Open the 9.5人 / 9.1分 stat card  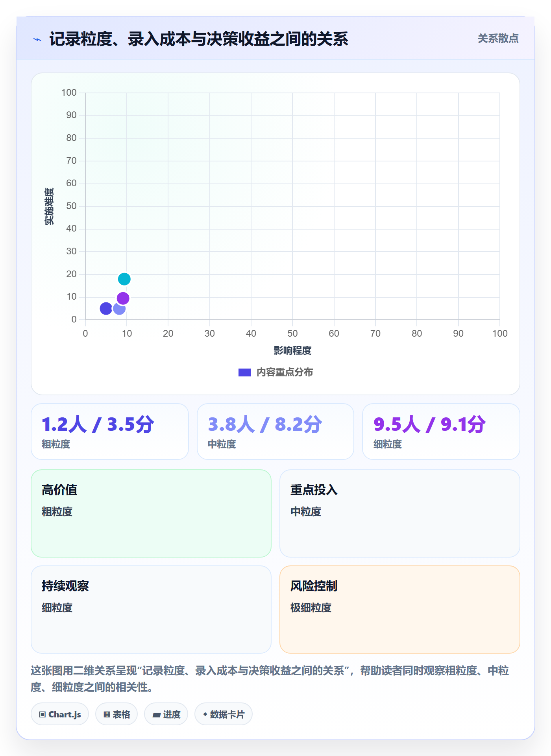441,432
